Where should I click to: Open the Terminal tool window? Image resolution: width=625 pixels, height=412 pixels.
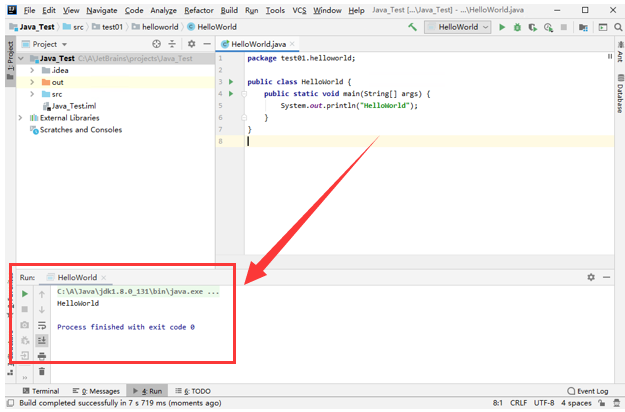41,391
